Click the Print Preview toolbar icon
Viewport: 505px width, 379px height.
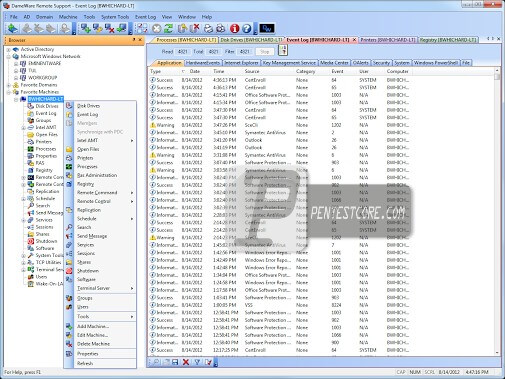220,29
